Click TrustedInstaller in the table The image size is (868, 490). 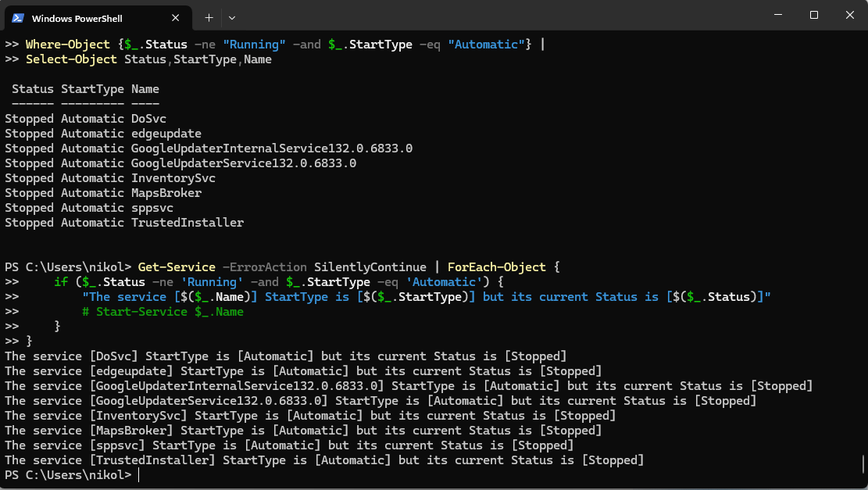click(x=187, y=223)
